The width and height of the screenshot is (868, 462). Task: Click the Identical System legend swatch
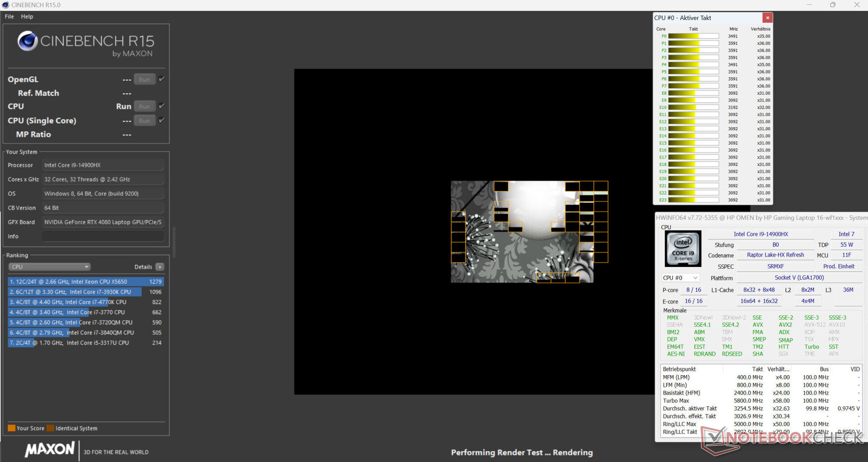click(51, 428)
